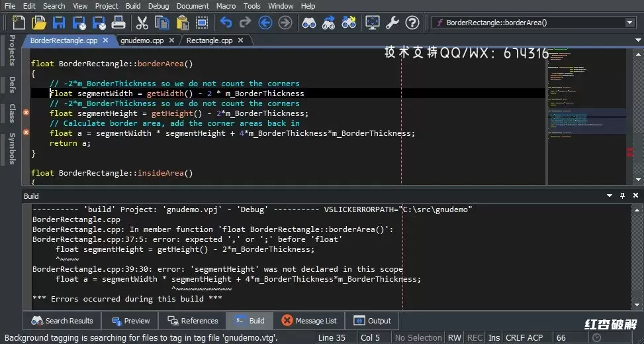Show the Symbols side panel
The image size is (644, 344).
point(12,148)
